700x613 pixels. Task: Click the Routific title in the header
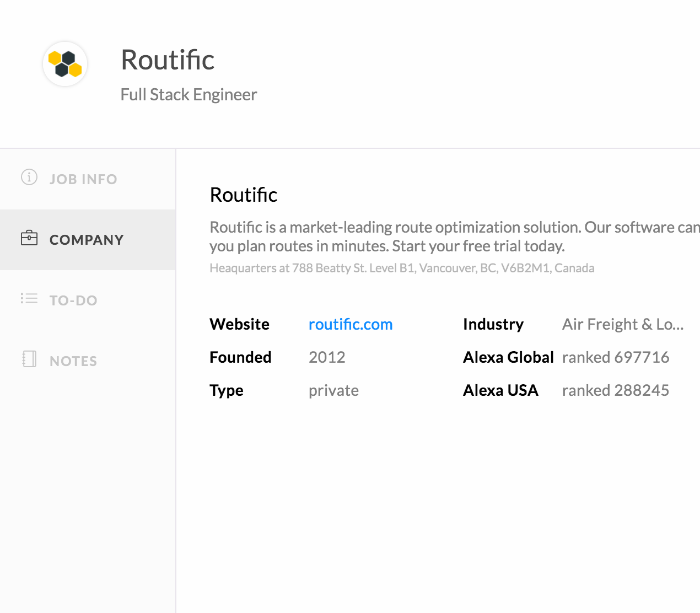pos(168,60)
